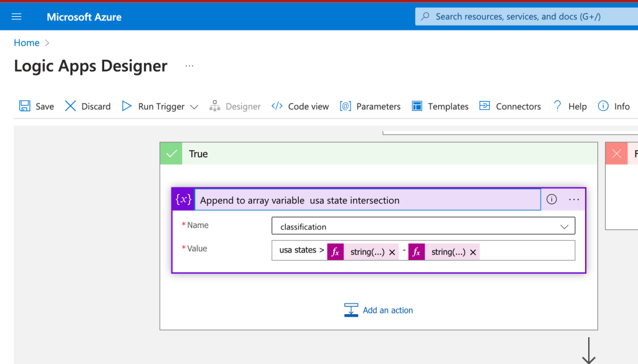Click the 'usa states >' text in Value

coord(301,250)
